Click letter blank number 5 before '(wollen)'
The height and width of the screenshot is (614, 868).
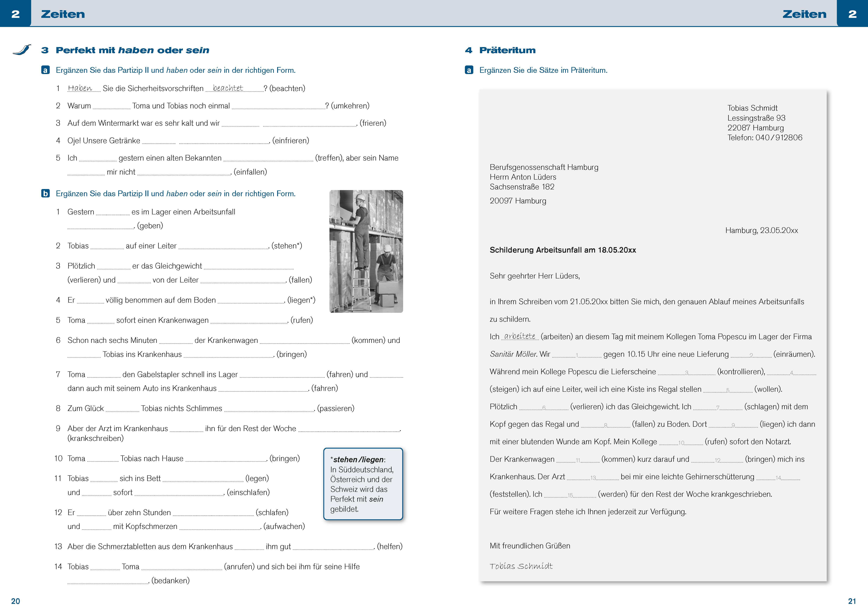coord(728,390)
